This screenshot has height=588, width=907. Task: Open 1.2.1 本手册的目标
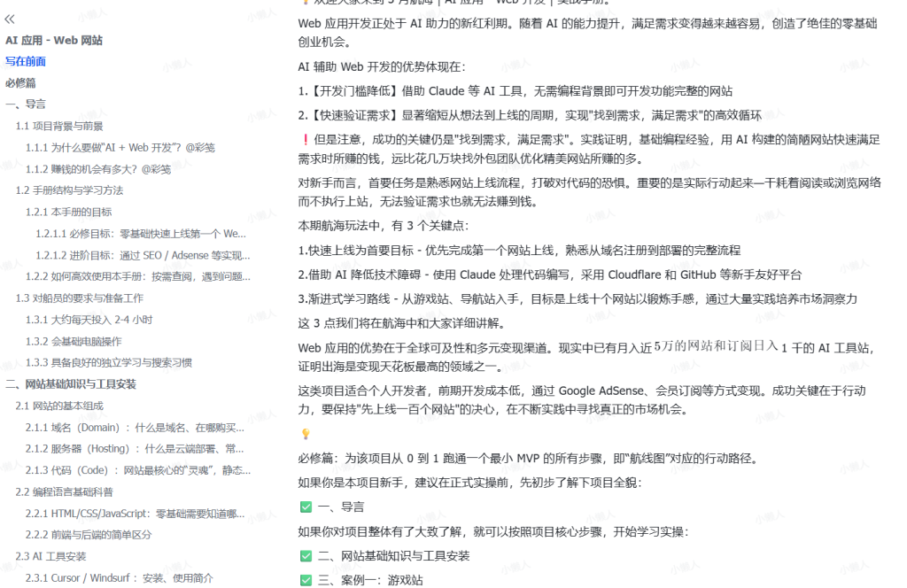point(68,213)
